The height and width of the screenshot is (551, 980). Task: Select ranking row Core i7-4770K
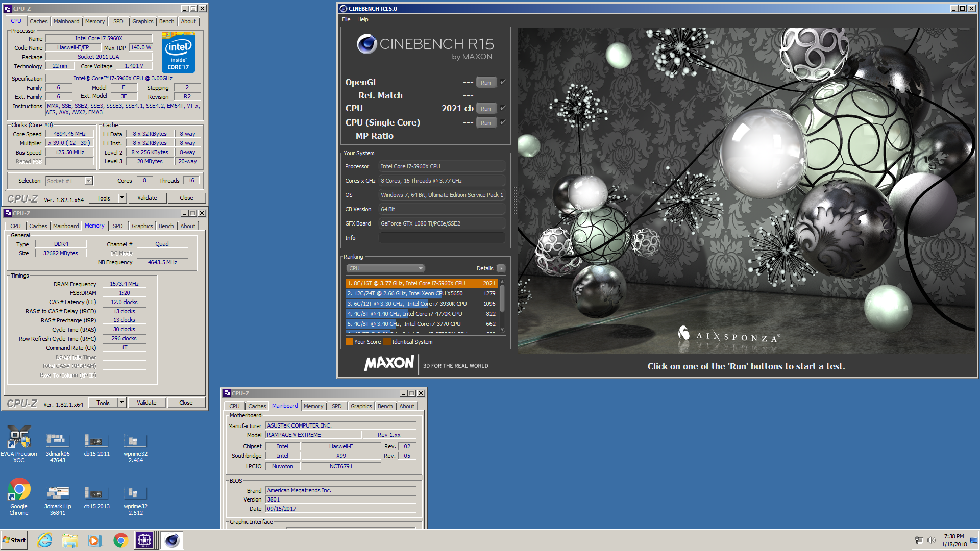[x=422, y=314]
